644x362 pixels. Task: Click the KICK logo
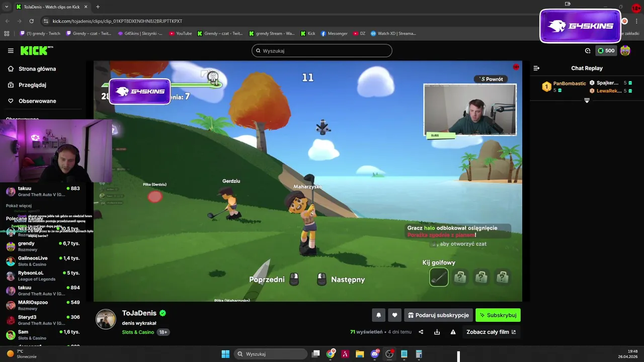36,51
